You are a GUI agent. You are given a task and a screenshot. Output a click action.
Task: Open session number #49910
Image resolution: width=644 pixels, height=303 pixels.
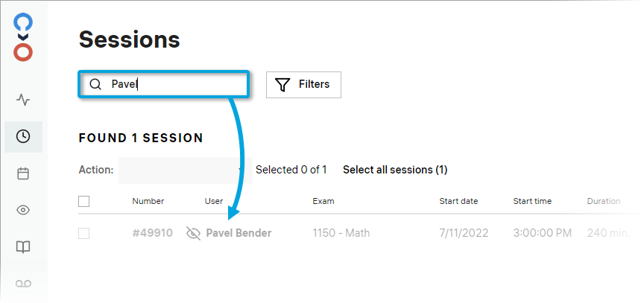(152, 233)
